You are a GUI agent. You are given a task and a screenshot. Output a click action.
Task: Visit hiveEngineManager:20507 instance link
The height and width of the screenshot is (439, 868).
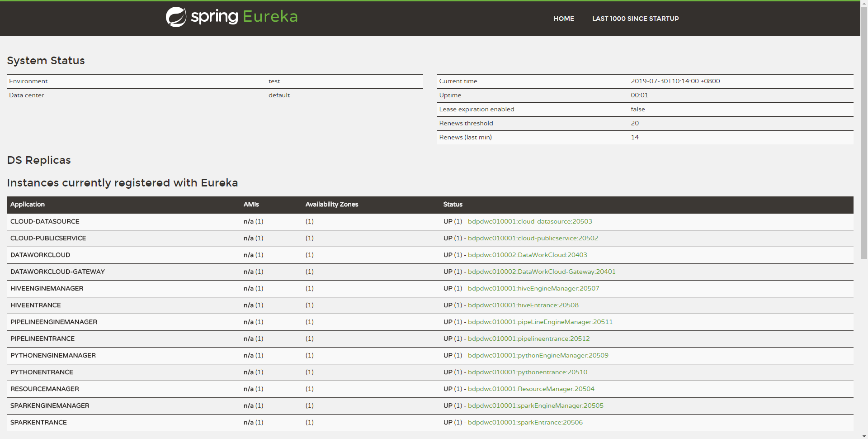point(533,288)
